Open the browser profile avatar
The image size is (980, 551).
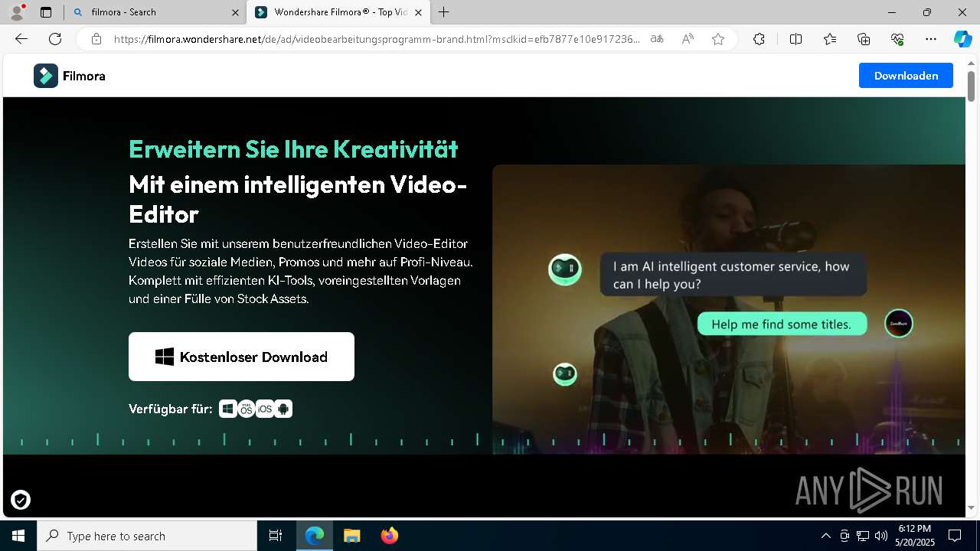tap(17, 12)
